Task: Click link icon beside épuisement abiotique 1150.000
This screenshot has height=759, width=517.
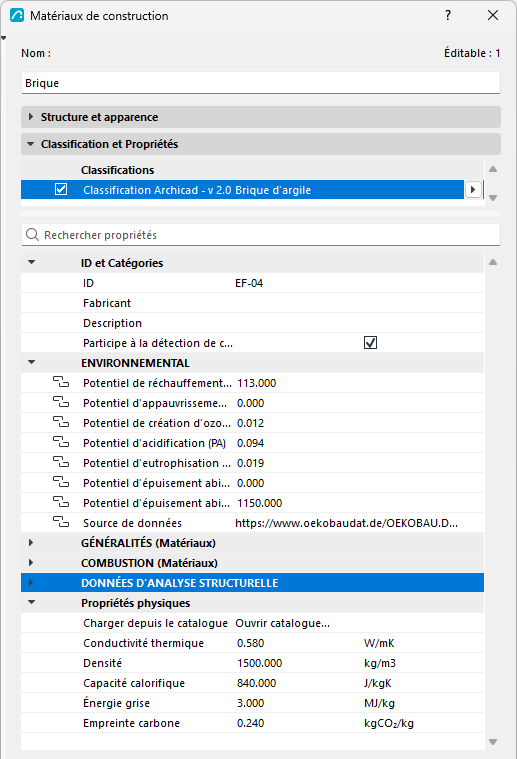Action: 61,502
